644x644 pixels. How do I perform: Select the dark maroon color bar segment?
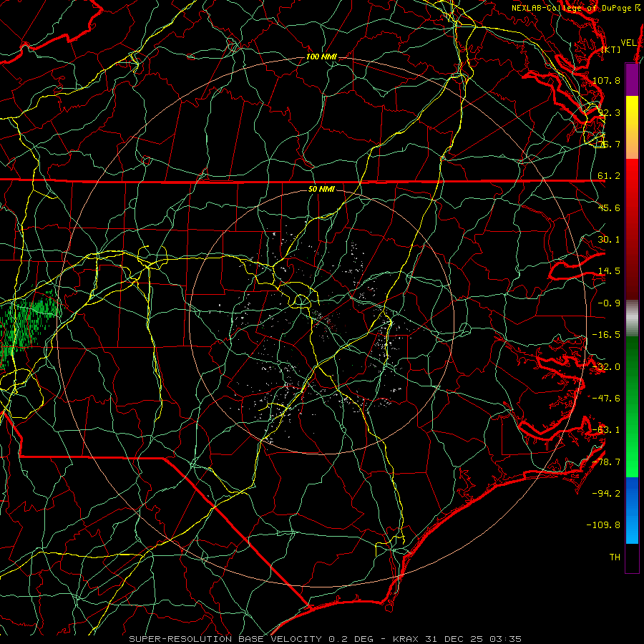[632, 275]
